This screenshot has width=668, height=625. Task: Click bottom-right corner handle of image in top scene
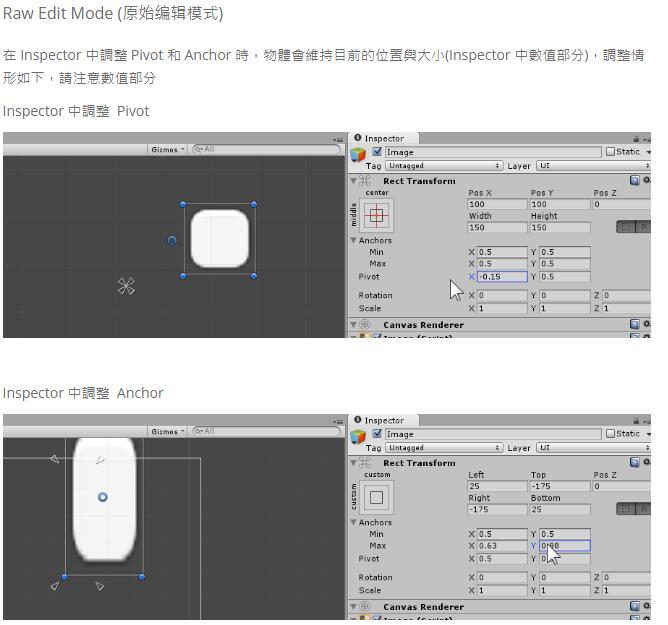(x=254, y=276)
